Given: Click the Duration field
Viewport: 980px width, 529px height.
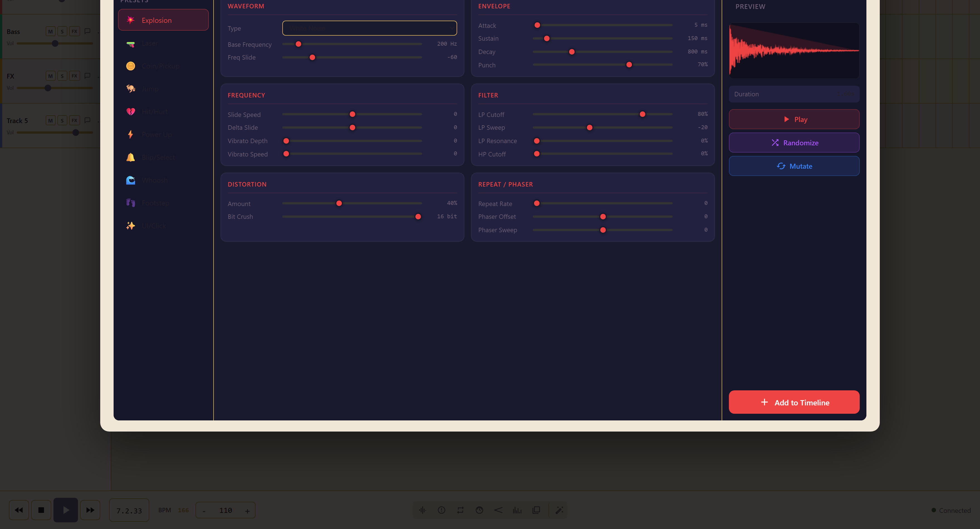Looking at the screenshot, I should point(794,94).
